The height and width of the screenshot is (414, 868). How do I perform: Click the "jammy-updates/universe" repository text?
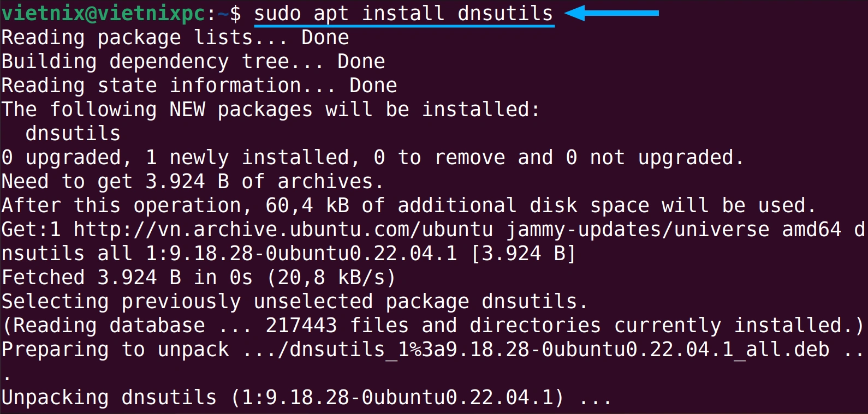[x=638, y=230]
